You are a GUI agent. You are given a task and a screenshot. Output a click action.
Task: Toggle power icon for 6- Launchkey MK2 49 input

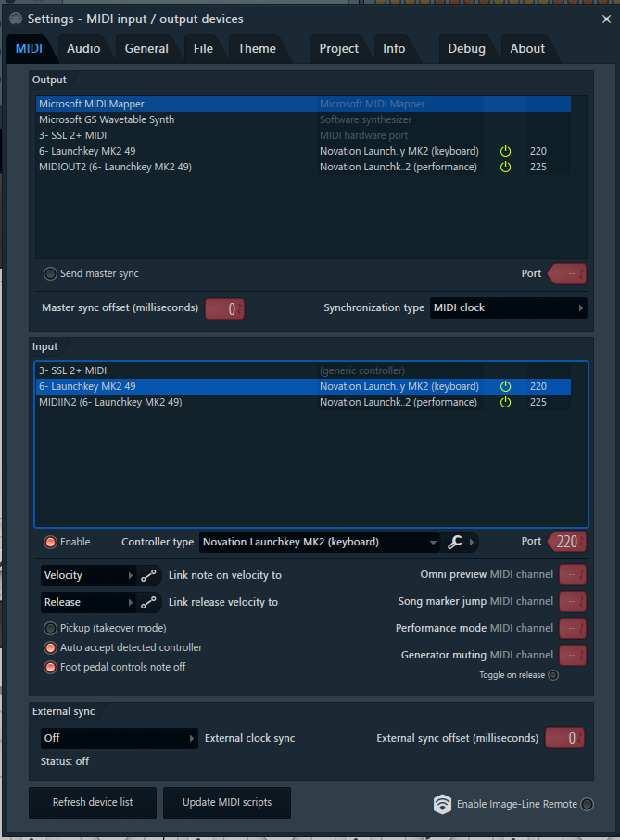(x=505, y=386)
